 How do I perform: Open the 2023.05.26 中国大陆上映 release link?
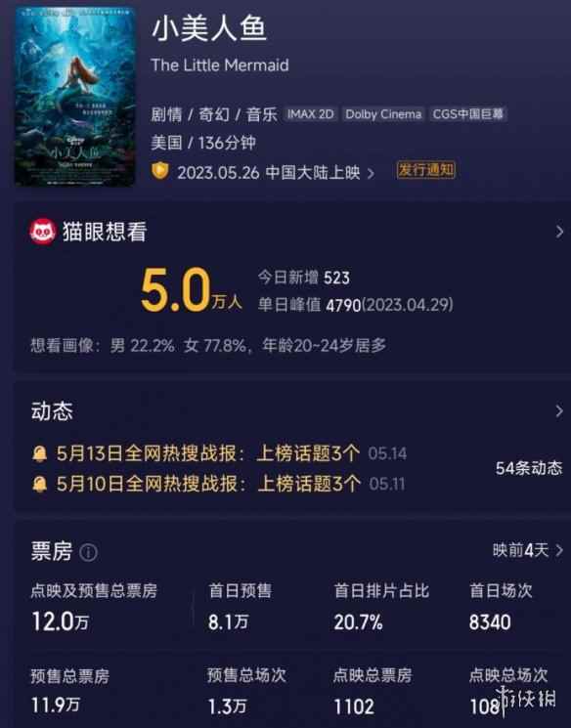click(276, 173)
